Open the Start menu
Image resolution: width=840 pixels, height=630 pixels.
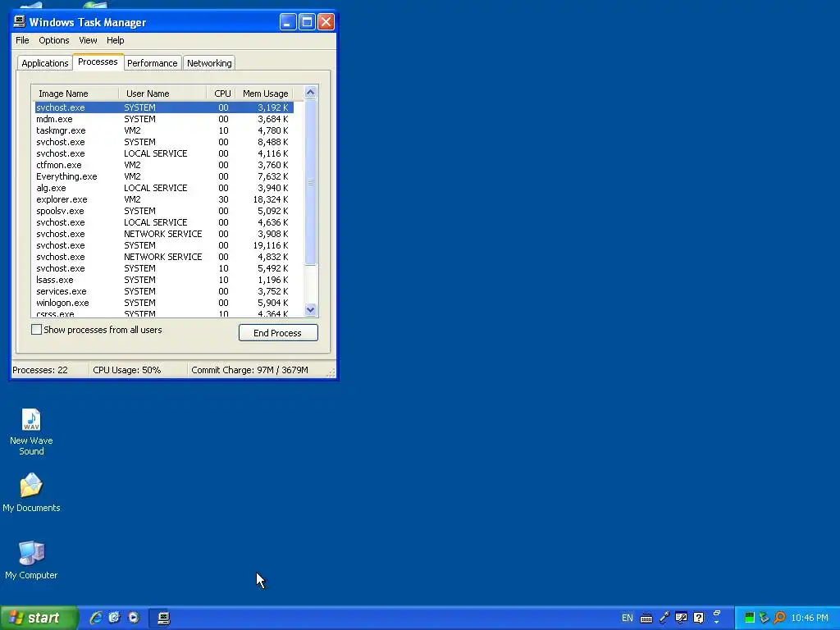tap(39, 618)
